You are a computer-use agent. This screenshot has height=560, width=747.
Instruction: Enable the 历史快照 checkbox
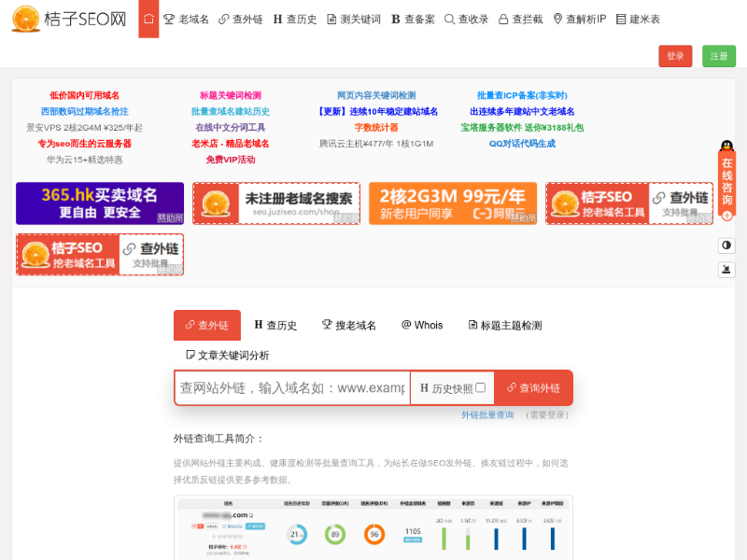[x=480, y=388]
